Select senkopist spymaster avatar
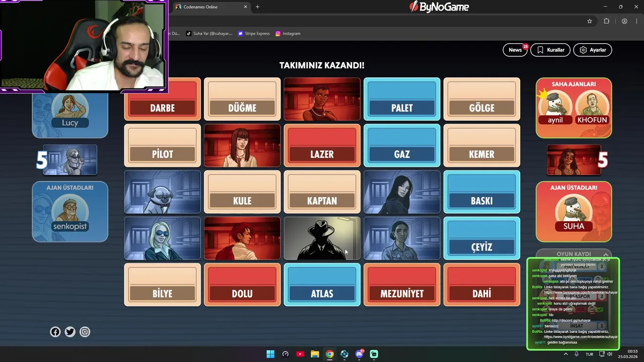Screen dimensions: 644x362 coord(70,212)
